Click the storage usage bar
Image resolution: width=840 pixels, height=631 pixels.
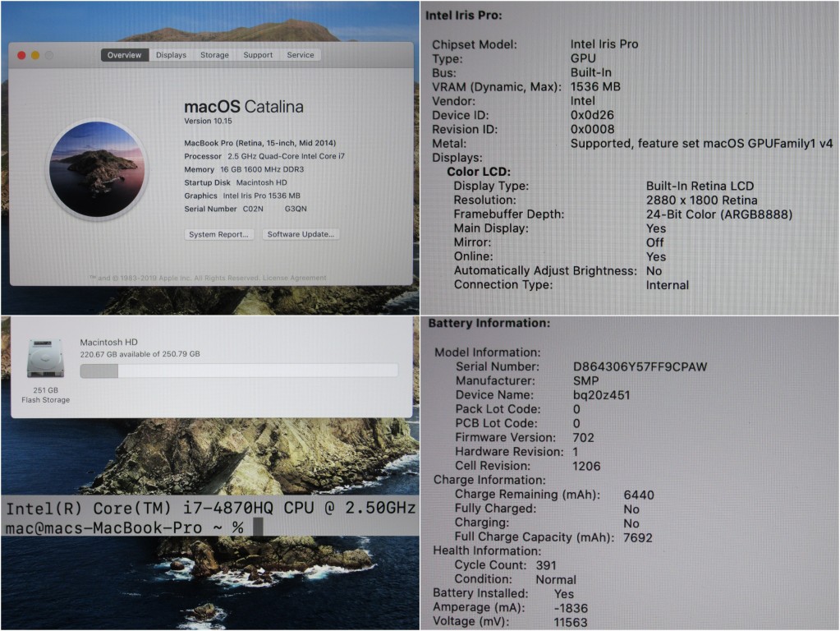pyautogui.click(x=239, y=371)
